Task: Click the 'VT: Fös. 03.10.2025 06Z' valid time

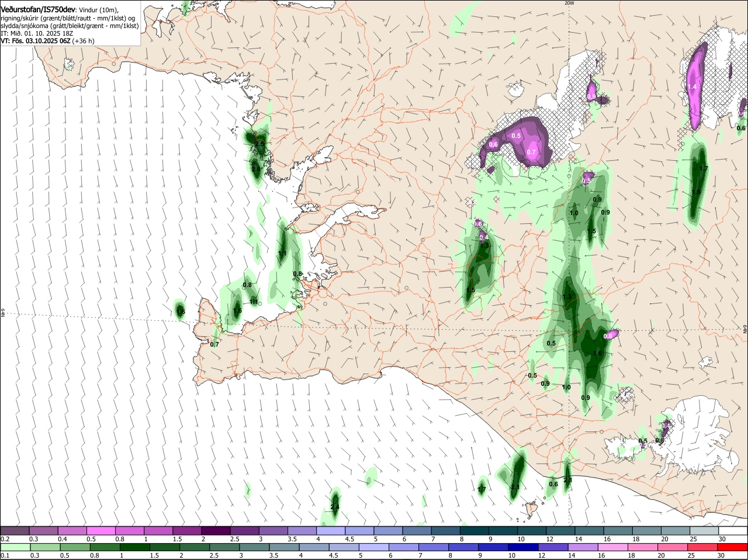Action: pos(36,41)
